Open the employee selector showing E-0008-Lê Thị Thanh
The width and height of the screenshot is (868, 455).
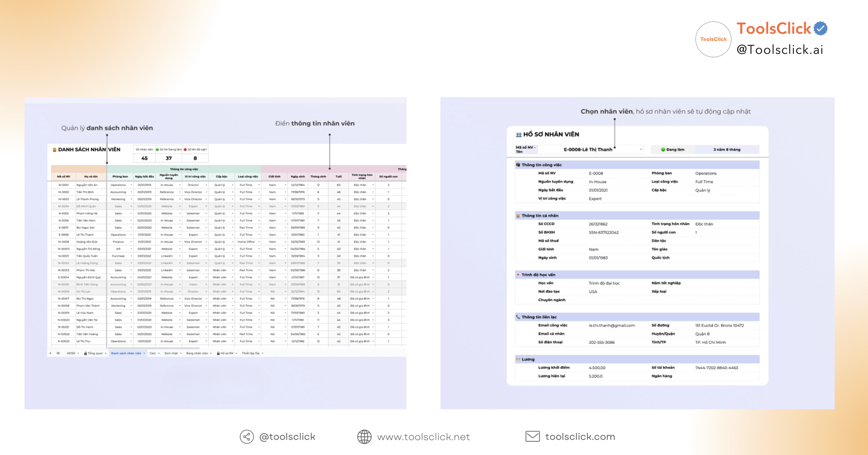tap(590, 149)
